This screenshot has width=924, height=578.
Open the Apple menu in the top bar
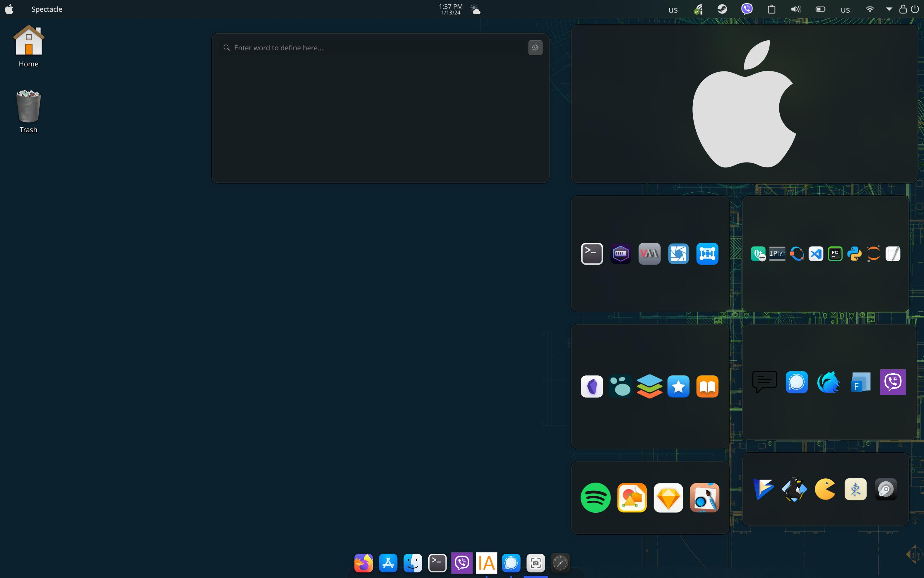coord(9,9)
